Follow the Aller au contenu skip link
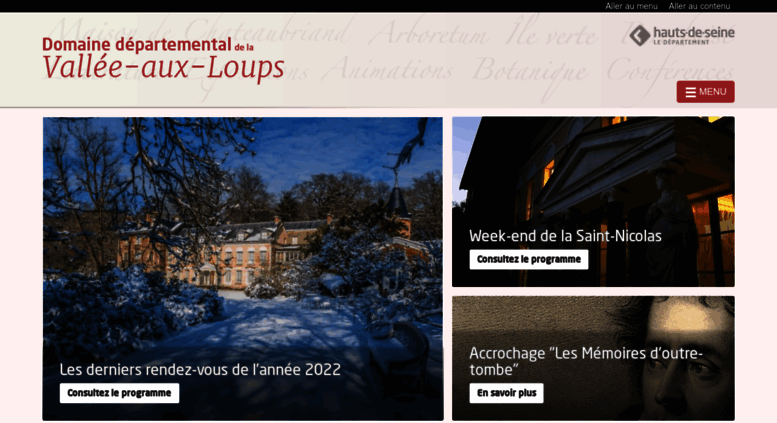 coord(699,6)
